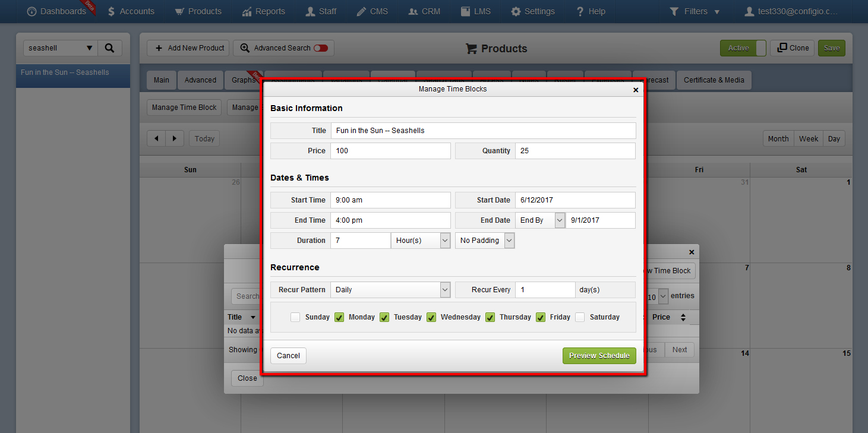Click the 9/1/2017 end date field
868x433 pixels.
click(x=601, y=220)
